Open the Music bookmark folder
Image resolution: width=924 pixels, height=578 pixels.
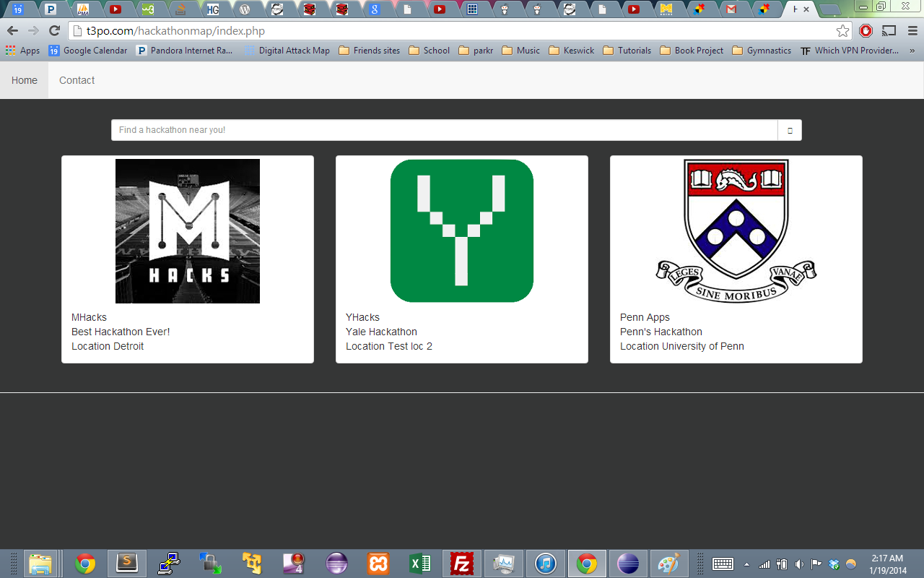tap(520, 51)
